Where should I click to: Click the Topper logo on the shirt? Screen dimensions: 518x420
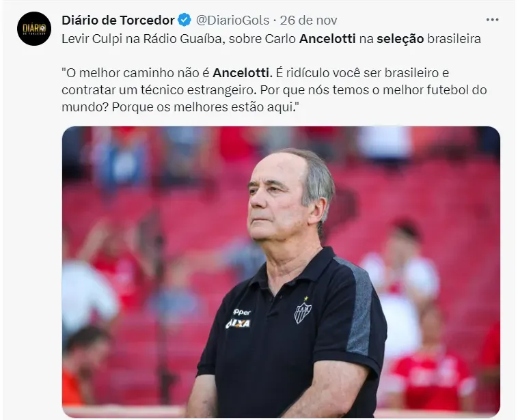click(242, 311)
